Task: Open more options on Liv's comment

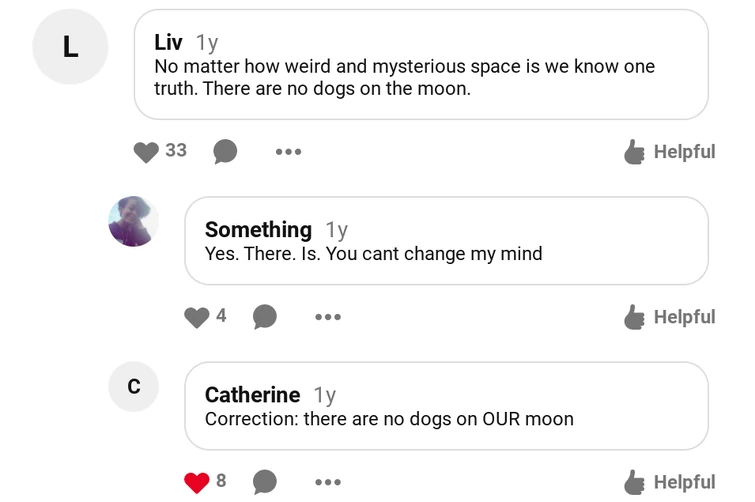Action: pyautogui.click(x=288, y=152)
